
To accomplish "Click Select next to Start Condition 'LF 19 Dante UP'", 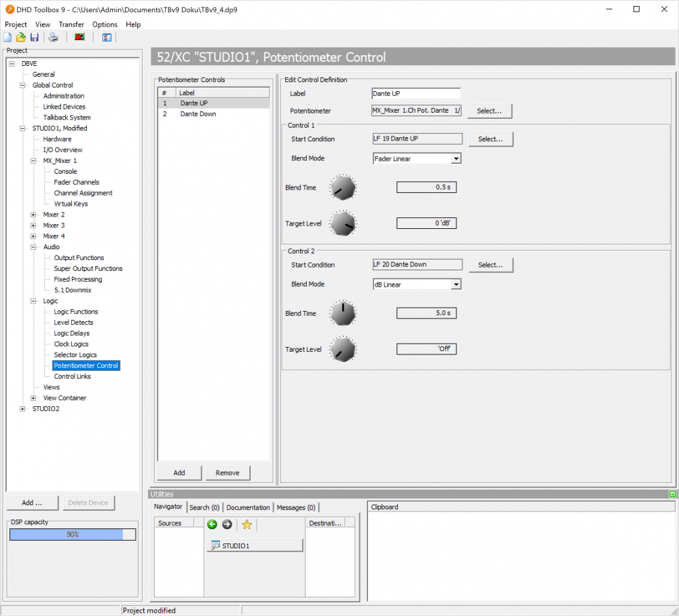I will point(491,139).
